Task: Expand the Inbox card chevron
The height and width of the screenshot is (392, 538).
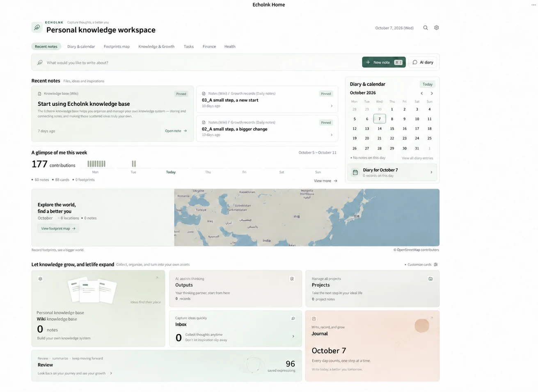Action: click(293, 336)
